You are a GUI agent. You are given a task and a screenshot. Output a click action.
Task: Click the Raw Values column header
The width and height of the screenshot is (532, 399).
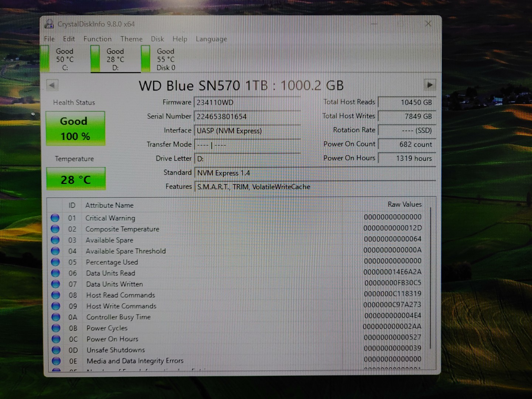405,204
